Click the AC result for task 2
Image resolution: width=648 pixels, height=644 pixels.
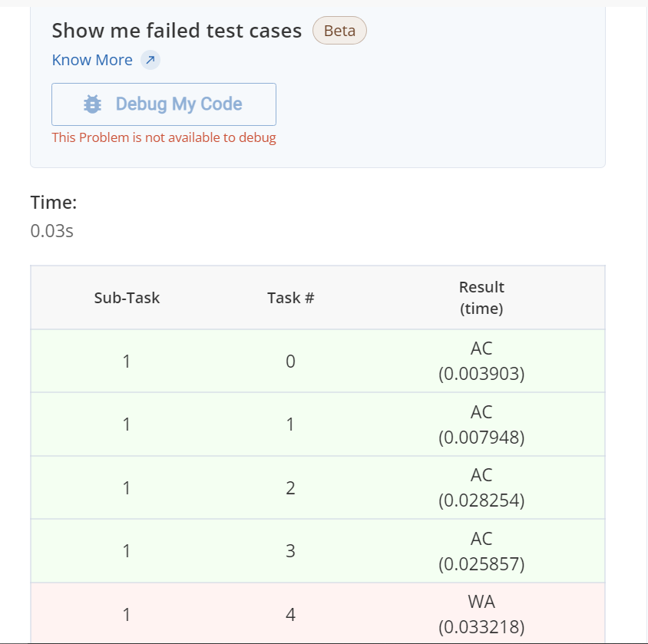(481, 488)
